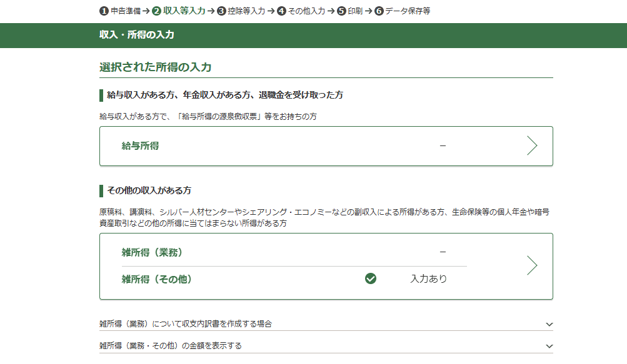Image resolution: width=627 pixels, height=364 pixels.
Task: Click the step 1 circle icon for 申告準備
Action: 104,11
